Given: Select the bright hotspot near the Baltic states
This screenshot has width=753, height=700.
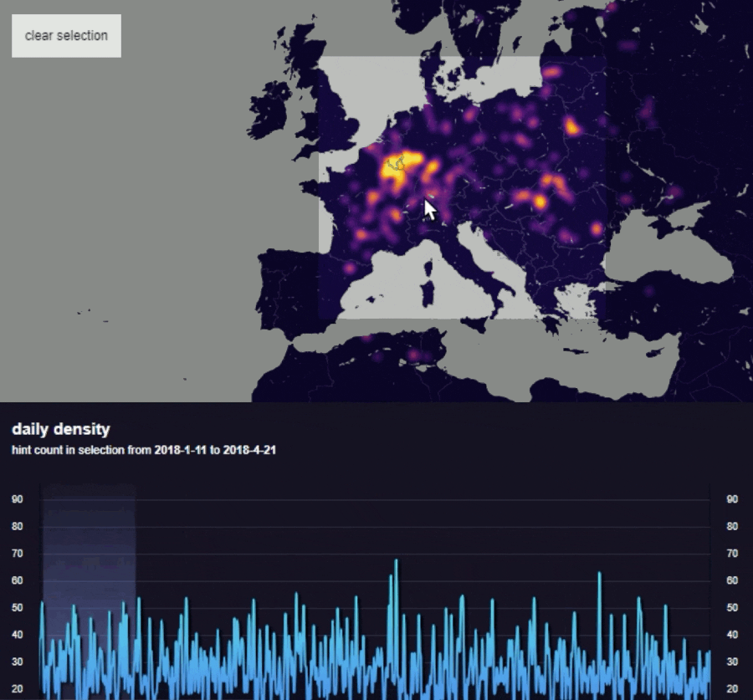Looking at the screenshot, I should 551,72.
